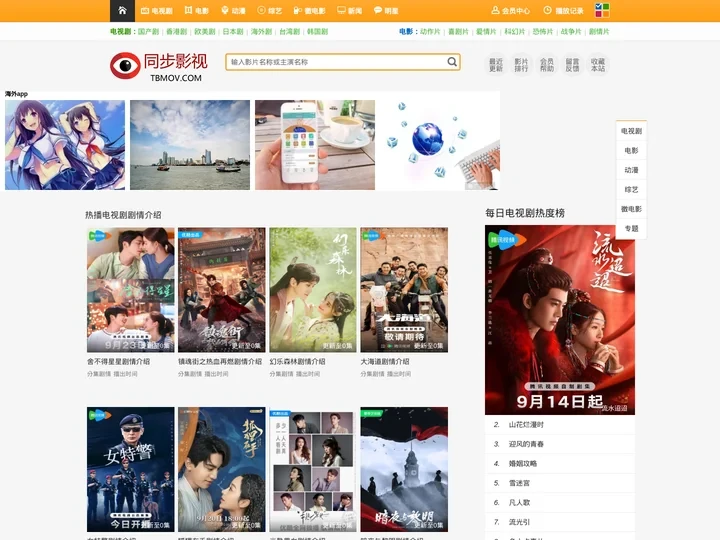The width and height of the screenshot is (720, 540).
Task: Click 山花烂漫时 in the ranking list
Action: tap(526, 425)
